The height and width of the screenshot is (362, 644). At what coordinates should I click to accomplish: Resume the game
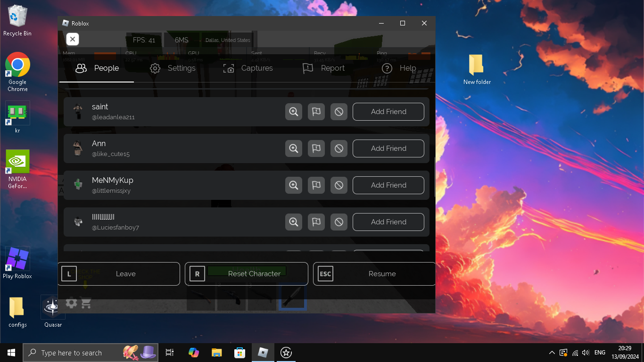tap(374, 274)
